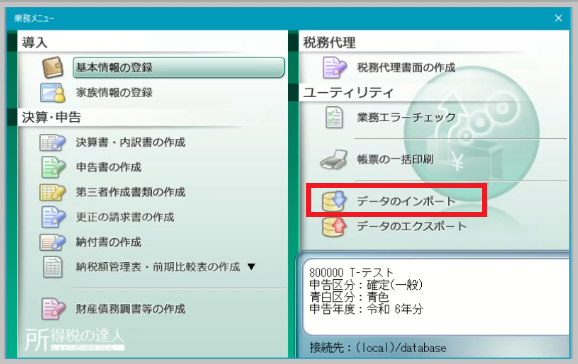Click the checklist icon for 業務エラーチェック
578x364 pixels.
[x=334, y=117]
